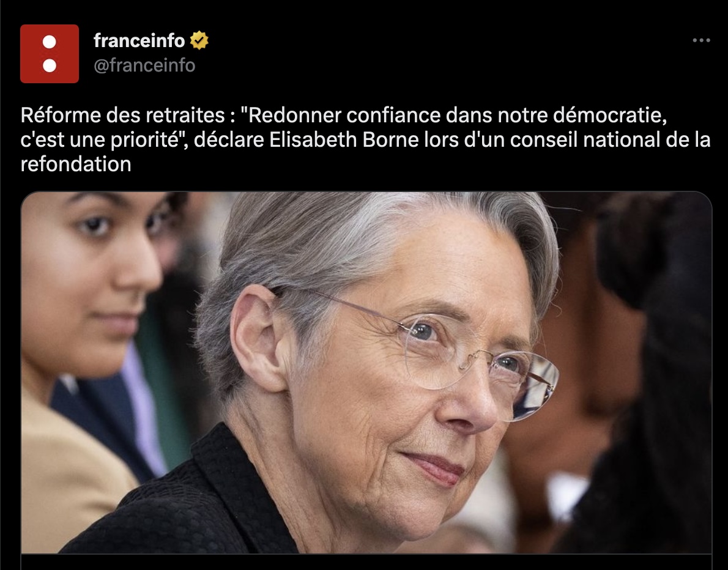Screen dimensions: 728x570
Task: Open the @franceinfo handle link
Action: pos(144,65)
